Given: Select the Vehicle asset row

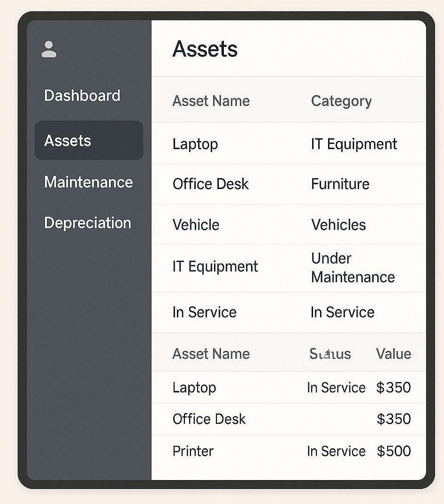Looking at the screenshot, I should tap(196, 225).
